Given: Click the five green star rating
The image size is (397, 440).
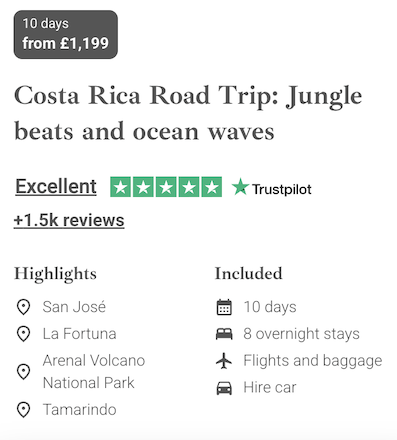Looking at the screenshot, I should click(x=166, y=187).
